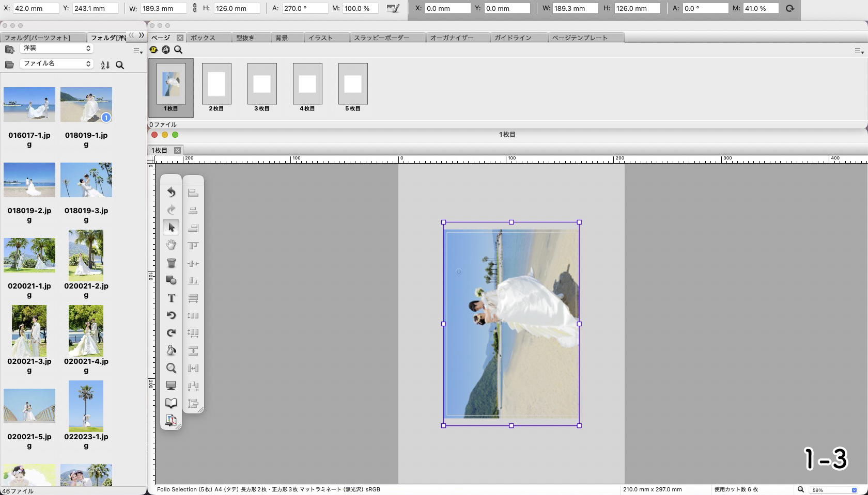Select the Text tool

click(x=171, y=298)
